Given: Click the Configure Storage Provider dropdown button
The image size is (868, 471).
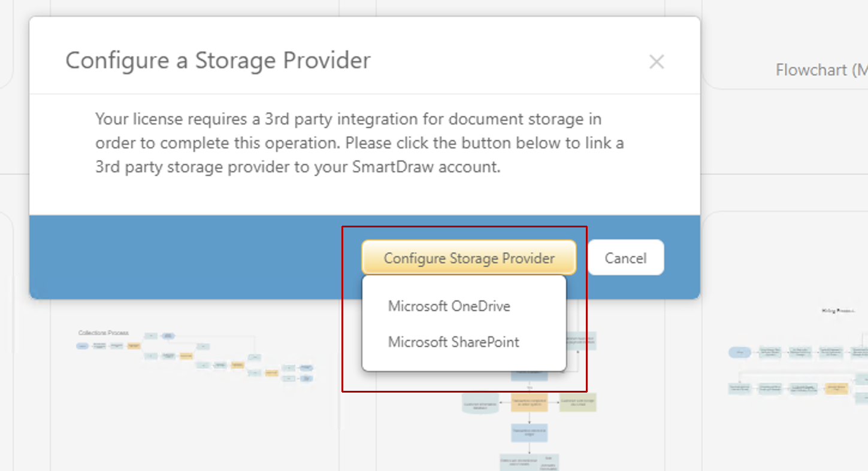Looking at the screenshot, I should click(469, 258).
